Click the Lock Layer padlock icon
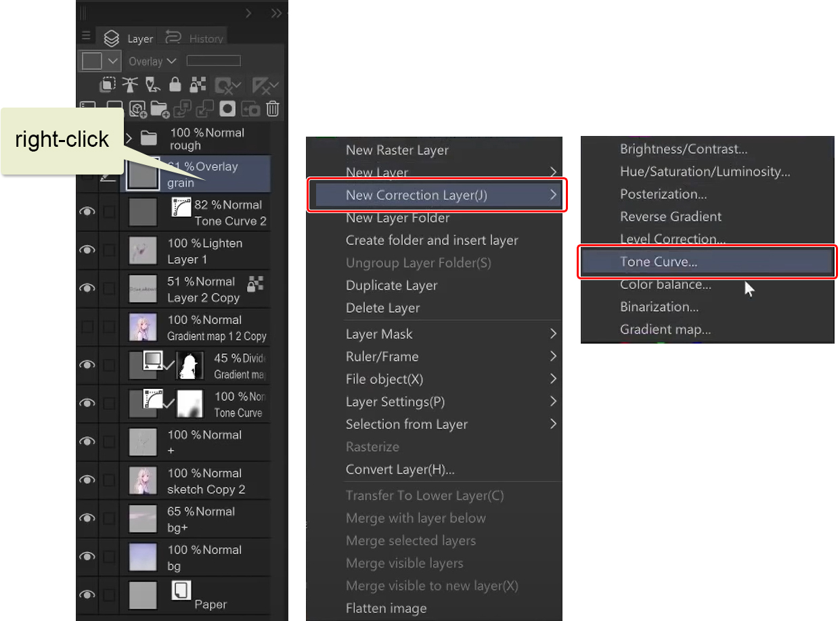 click(175, 85)
